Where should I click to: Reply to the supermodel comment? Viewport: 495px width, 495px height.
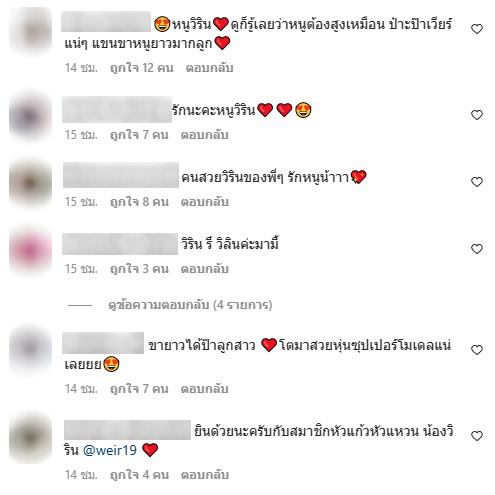pyautogui.click(x=204, y=389)
